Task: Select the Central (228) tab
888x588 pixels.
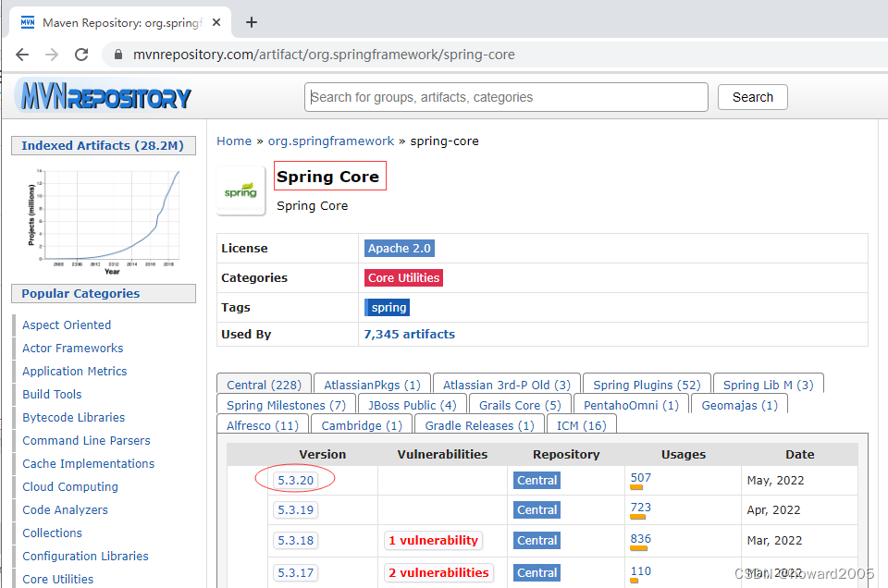Action: click(x=264, y=385)
